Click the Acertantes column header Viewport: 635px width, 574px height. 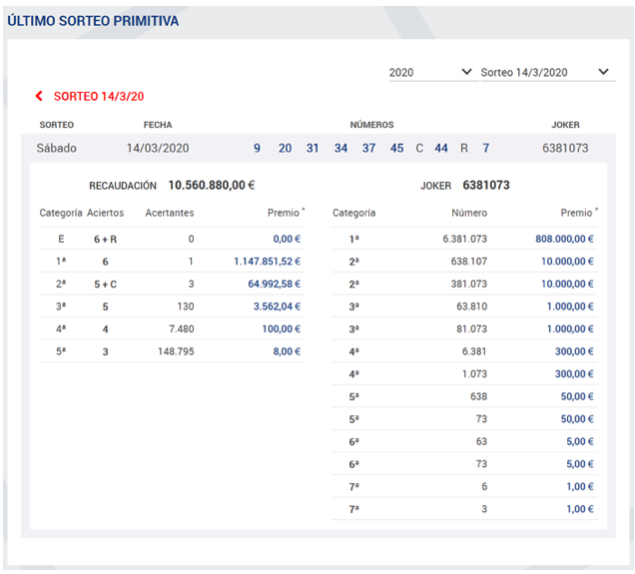click(170, 213)
